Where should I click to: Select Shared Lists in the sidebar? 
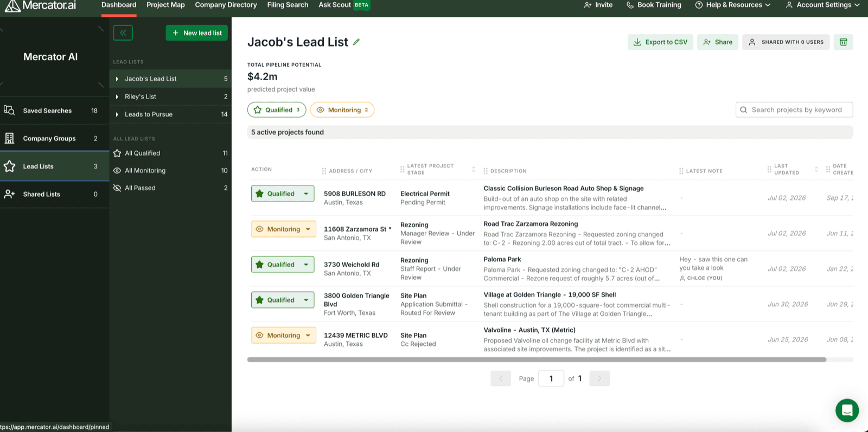click(54, 194)
